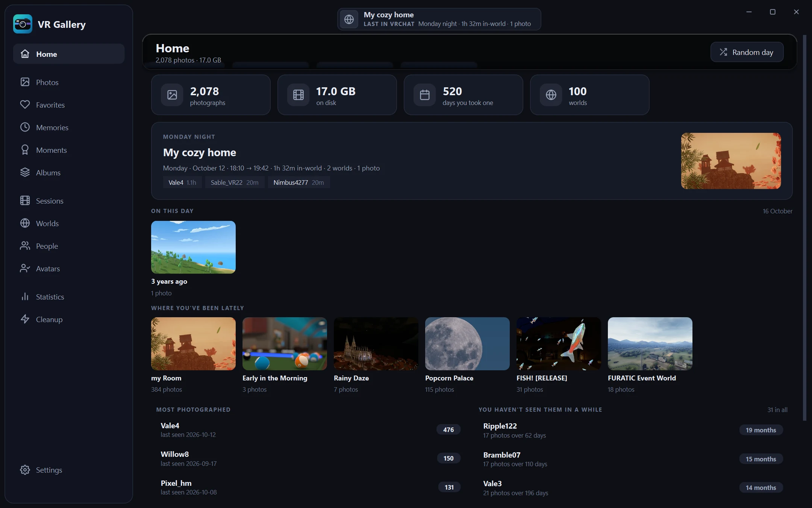Open Vale4 in Most Photographed
Screen dimensions: 812x508
coord(311,430)
